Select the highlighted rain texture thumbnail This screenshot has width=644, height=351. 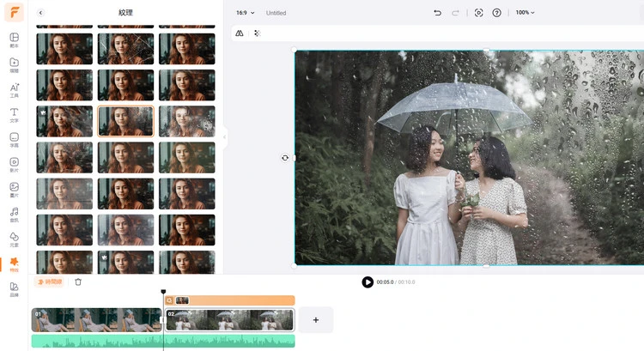pos(125,121)
